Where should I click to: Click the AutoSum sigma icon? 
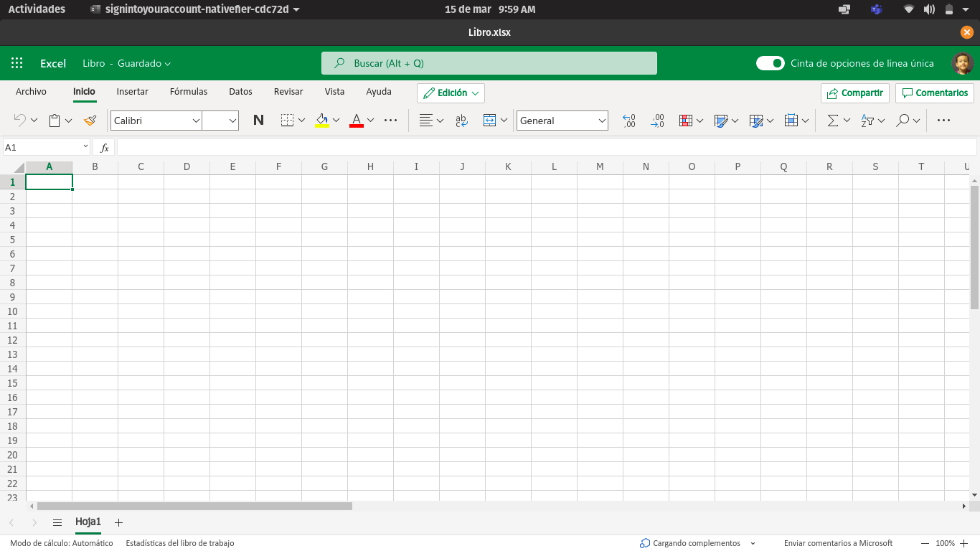832,121
